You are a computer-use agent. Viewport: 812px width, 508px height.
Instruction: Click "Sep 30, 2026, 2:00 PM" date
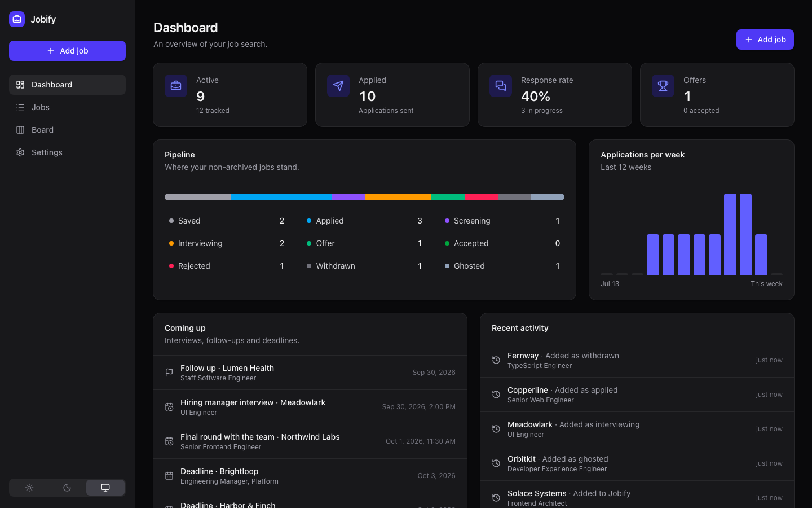click(x=419, y=407)
